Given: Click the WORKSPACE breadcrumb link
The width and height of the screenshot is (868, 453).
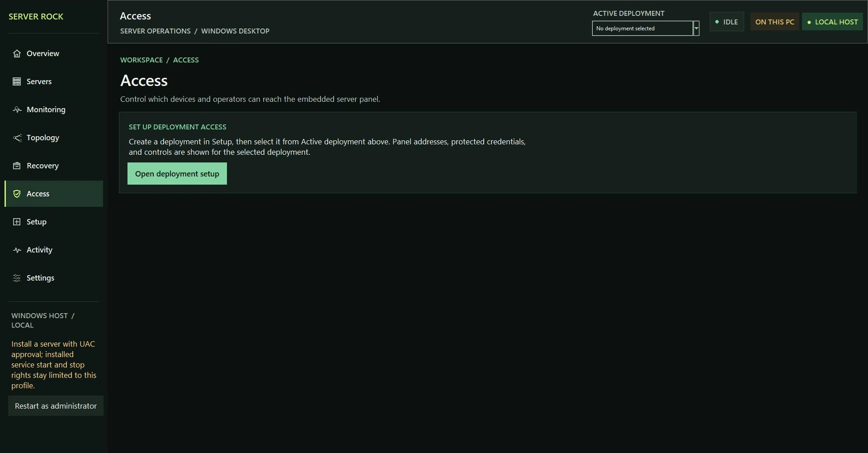Looking at the screenshot, I should coord(142,60).
